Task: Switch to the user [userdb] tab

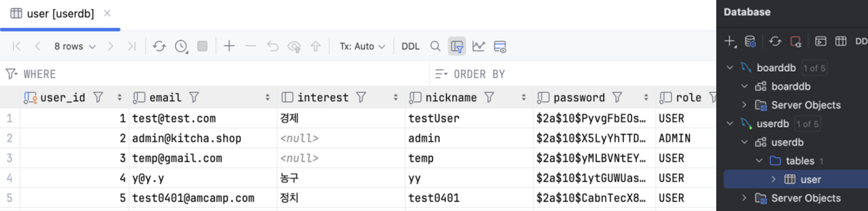Action: [60, 14]
